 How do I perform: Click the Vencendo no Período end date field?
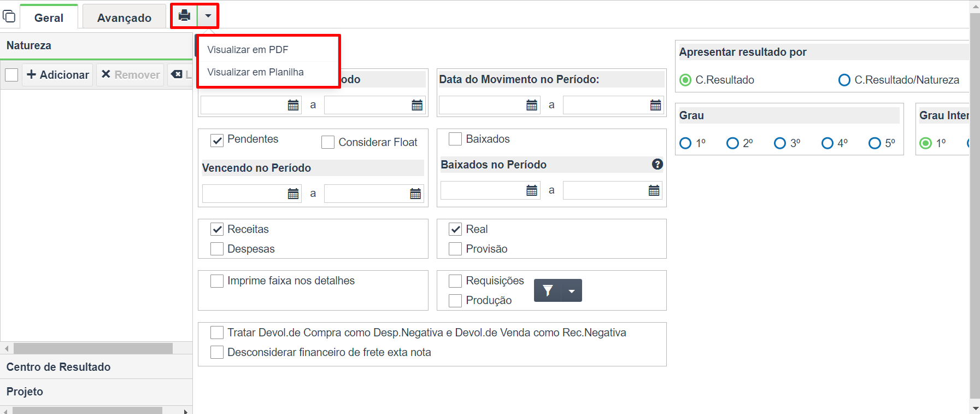[366, 194]
